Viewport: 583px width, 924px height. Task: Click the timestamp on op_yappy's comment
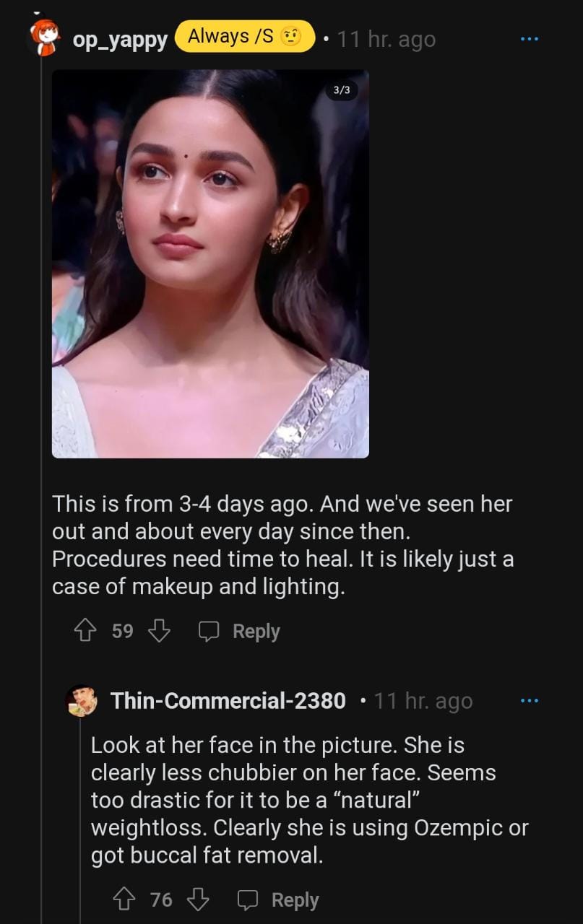[x=386, y=40]
